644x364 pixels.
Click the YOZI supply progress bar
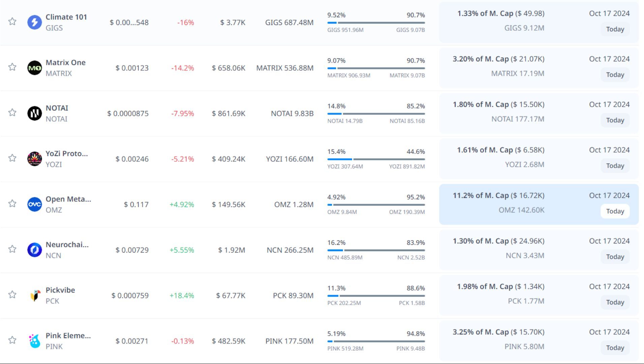coord(376,159)
